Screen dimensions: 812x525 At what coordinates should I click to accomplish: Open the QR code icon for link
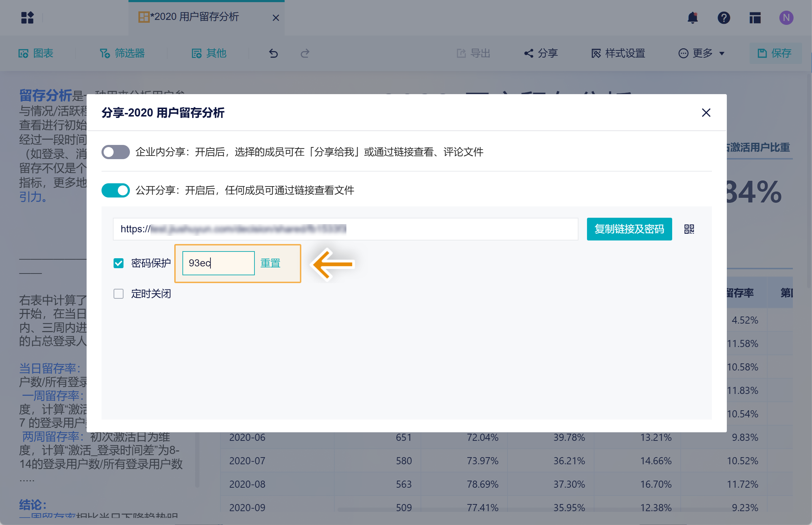[x=689, y=229]
